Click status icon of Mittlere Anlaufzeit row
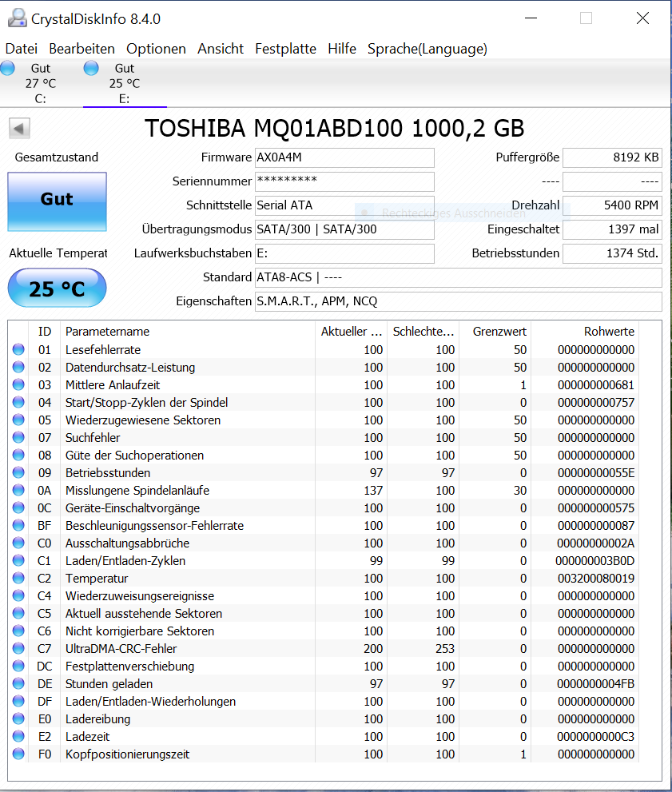This screenshot has height=792, width=672. (x=18, y=384)
